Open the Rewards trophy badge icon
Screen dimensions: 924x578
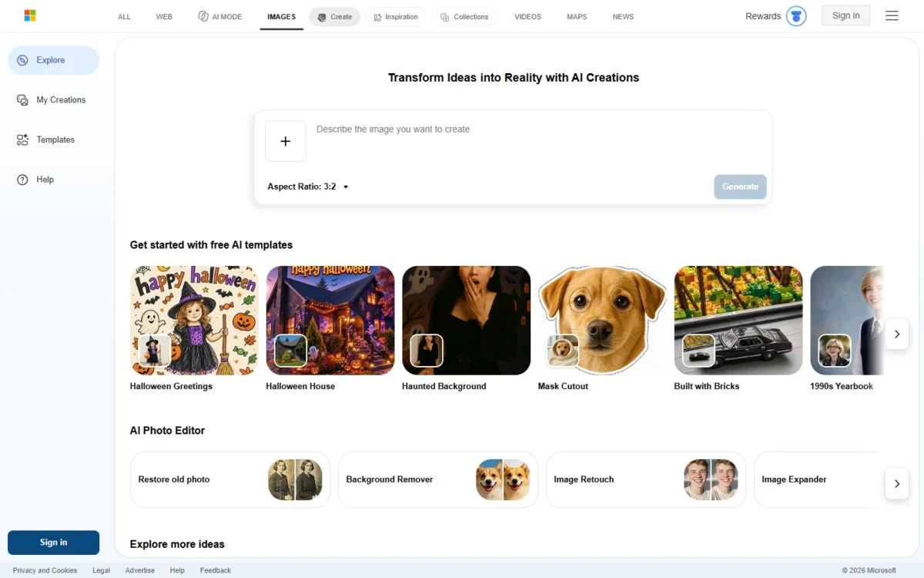coord(796,16)
